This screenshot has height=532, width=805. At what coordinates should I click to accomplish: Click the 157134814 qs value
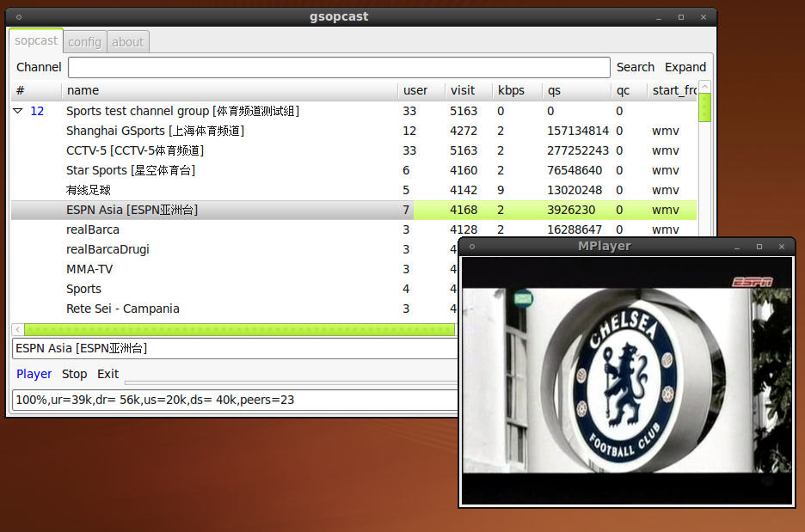578,131
